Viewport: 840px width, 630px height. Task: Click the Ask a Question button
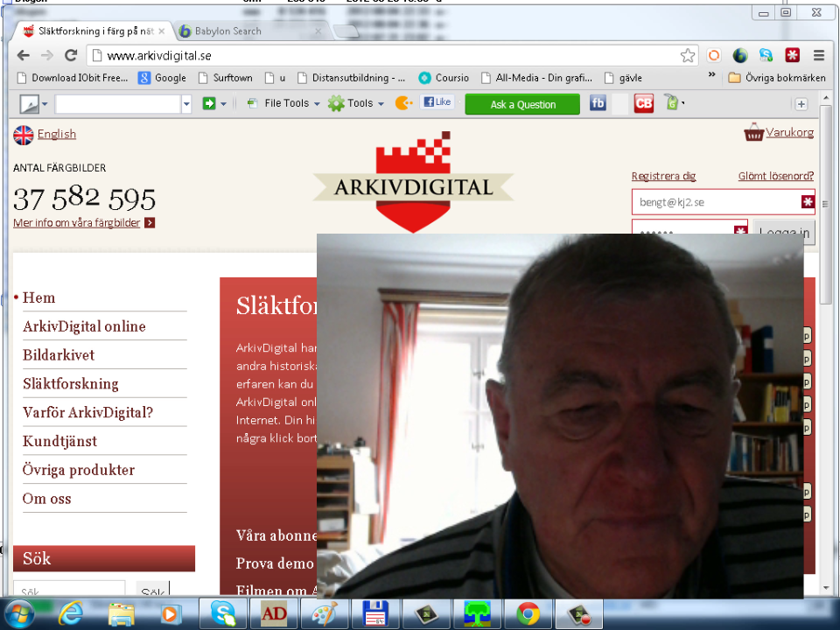522,104
